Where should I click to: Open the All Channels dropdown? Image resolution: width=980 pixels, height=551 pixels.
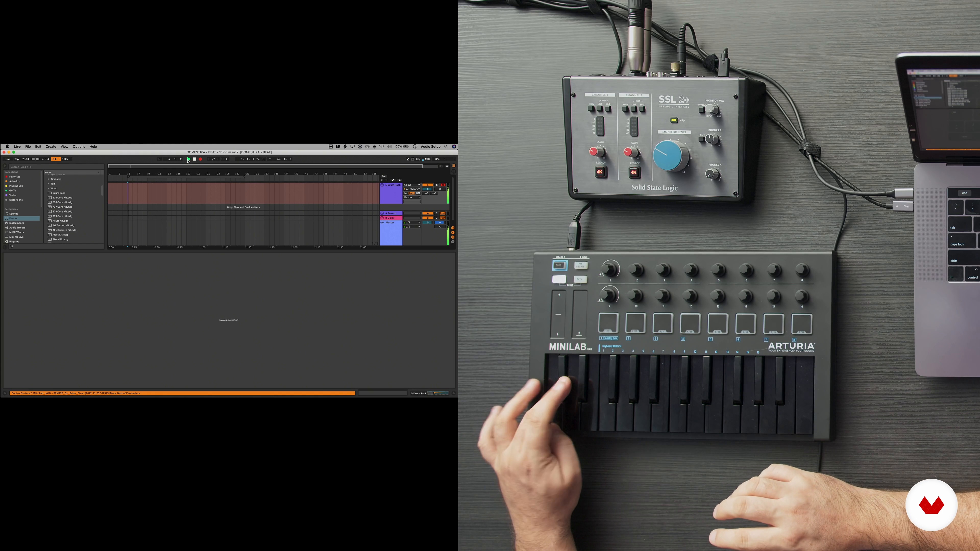pyautogui.click(x=412, y=189)
